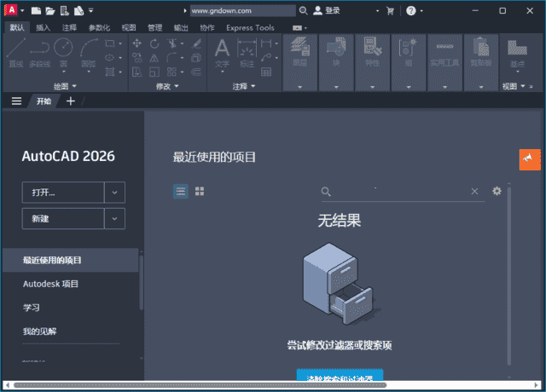Select the Erase tool in Modify panel
This screenshot has width=546, height=392.
click(x=196, y=43)
